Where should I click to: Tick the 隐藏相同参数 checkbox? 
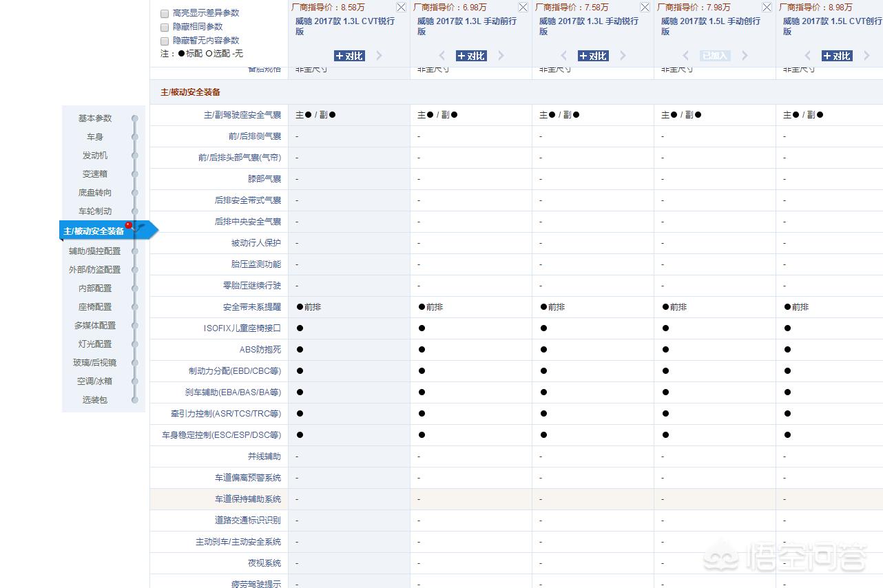click(x=165, y=28)
